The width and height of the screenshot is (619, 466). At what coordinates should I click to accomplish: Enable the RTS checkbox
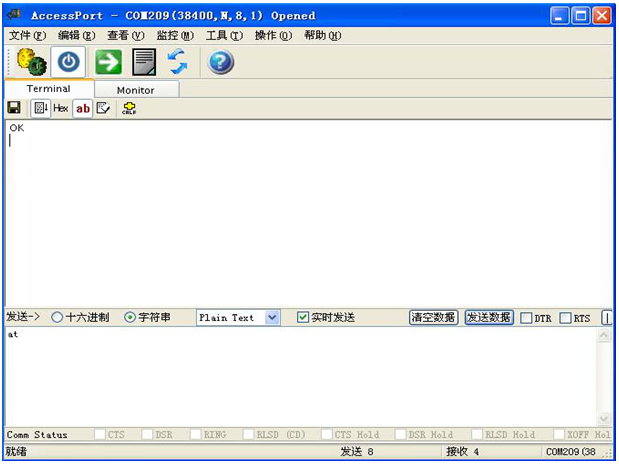point(565,318)
